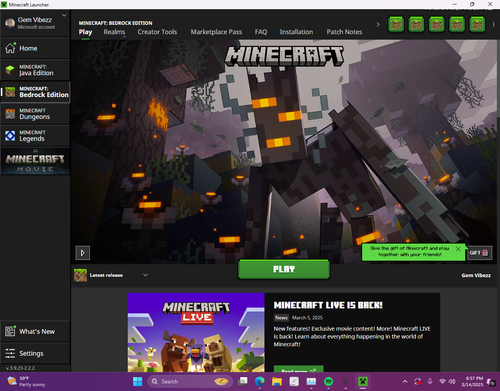
Task: Click the rightmost grass block quick-launch button
Action: [477, 24]
